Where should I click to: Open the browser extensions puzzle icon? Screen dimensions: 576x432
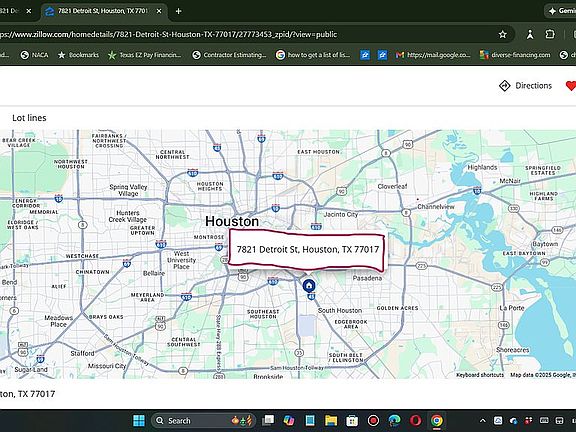[550, 35]
